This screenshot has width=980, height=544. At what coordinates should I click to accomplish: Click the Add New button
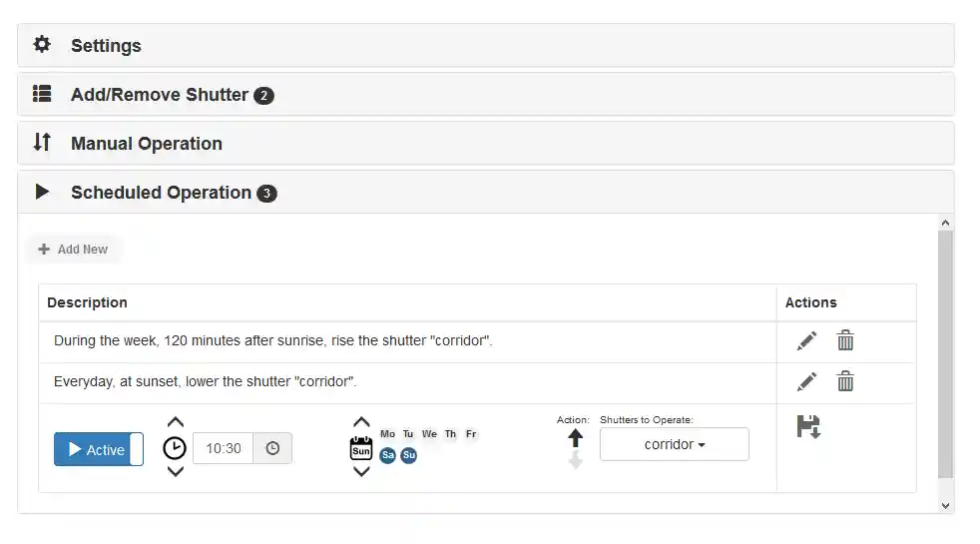(x=73, y=250)
